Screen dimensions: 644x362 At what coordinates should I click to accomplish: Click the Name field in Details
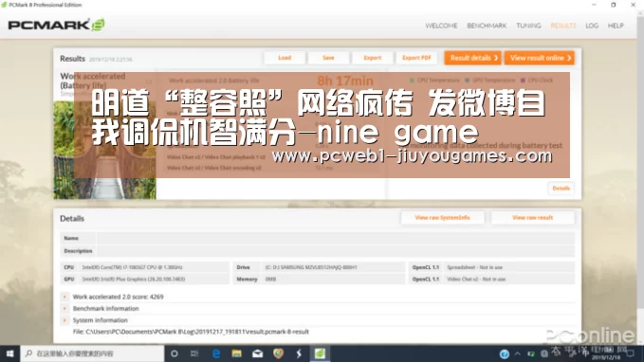336,238
